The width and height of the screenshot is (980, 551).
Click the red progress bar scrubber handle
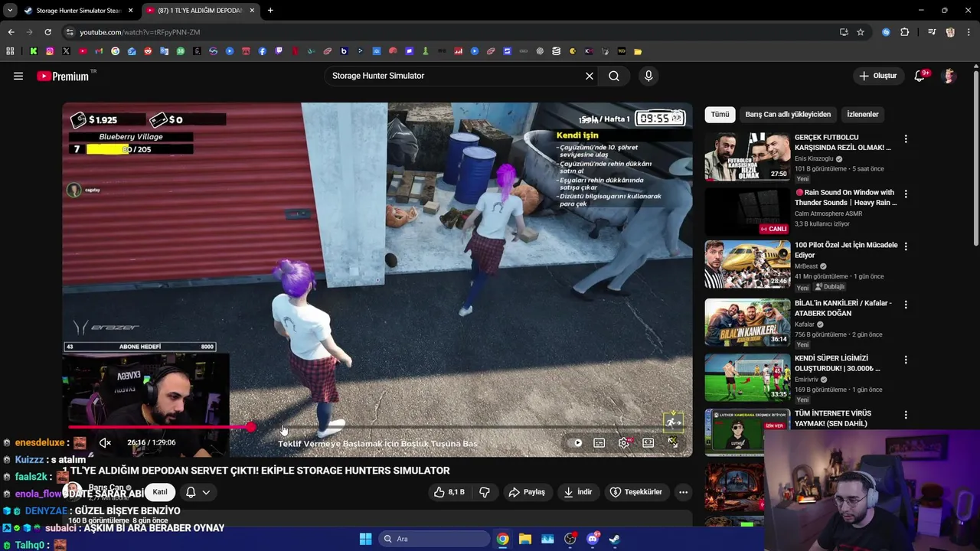tap(251, 427)
